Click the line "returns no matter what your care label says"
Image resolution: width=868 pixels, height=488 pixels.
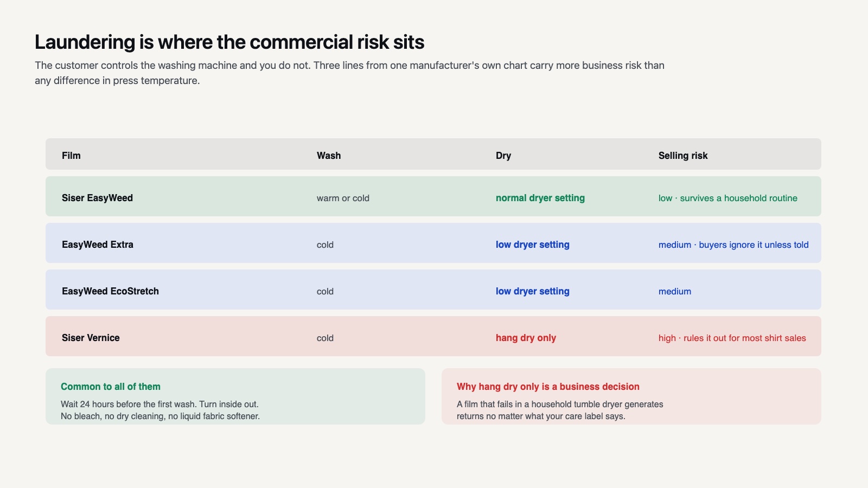541,416
